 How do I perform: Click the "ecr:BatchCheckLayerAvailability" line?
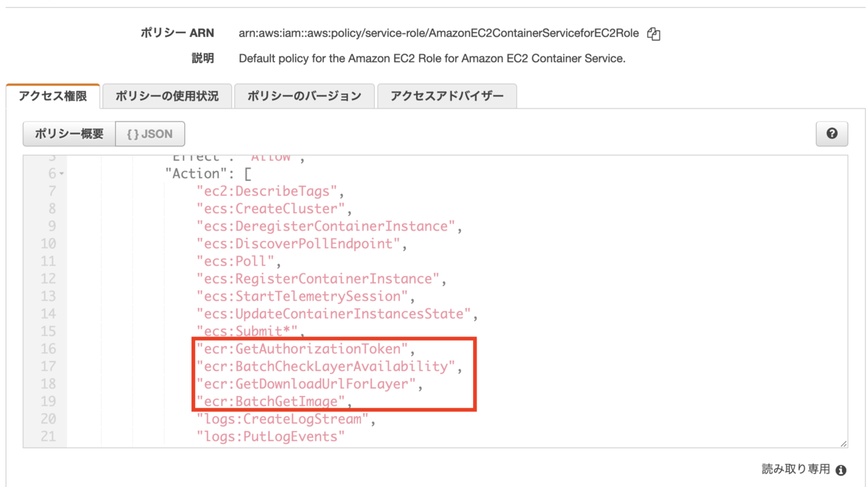coord(329,366)
